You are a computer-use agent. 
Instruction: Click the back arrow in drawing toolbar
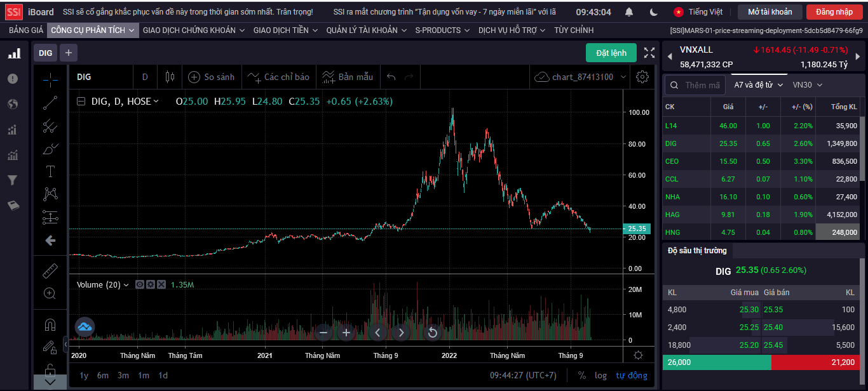coord(50,241)
